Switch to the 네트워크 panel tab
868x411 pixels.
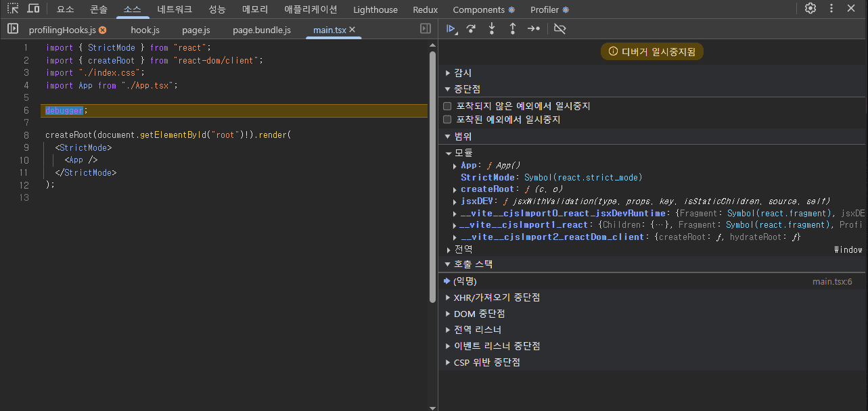[x=175, y=9]
